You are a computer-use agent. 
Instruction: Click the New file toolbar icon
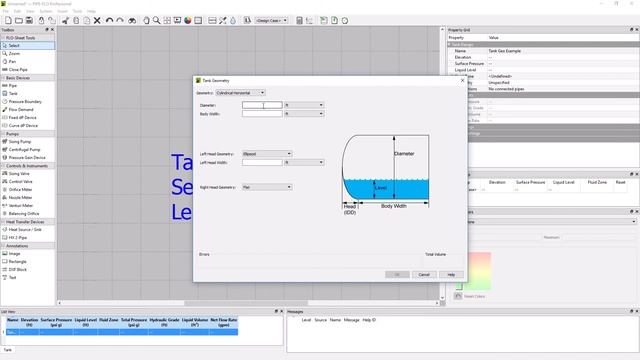pyautogui.click(x=8, y=20)
